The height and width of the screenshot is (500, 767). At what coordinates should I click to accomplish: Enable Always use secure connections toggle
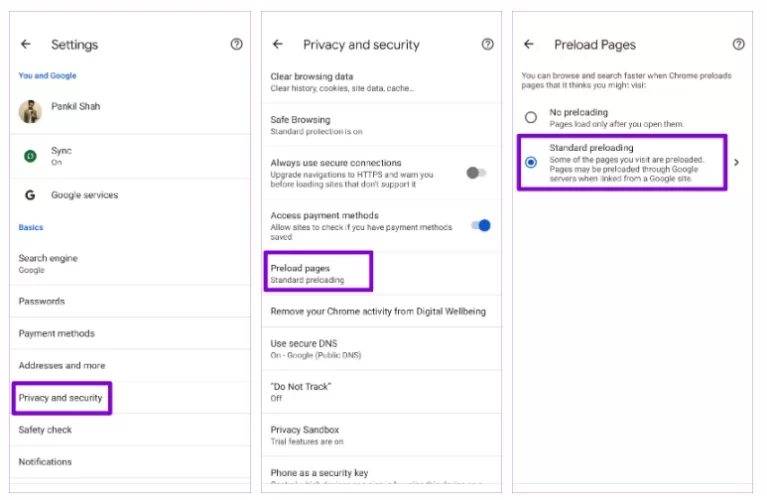pyautogui.click(x=477, y=173)
